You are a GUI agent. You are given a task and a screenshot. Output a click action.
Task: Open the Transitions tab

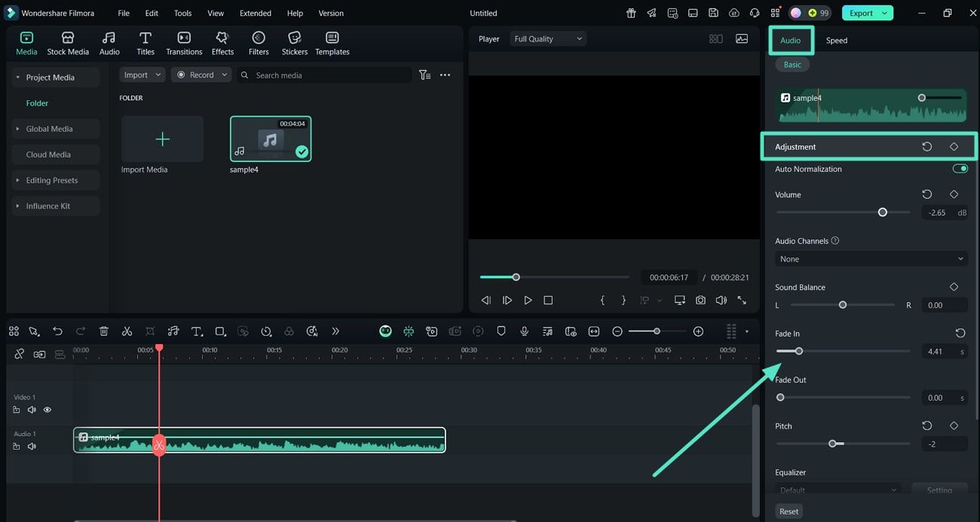click(184, 44)
